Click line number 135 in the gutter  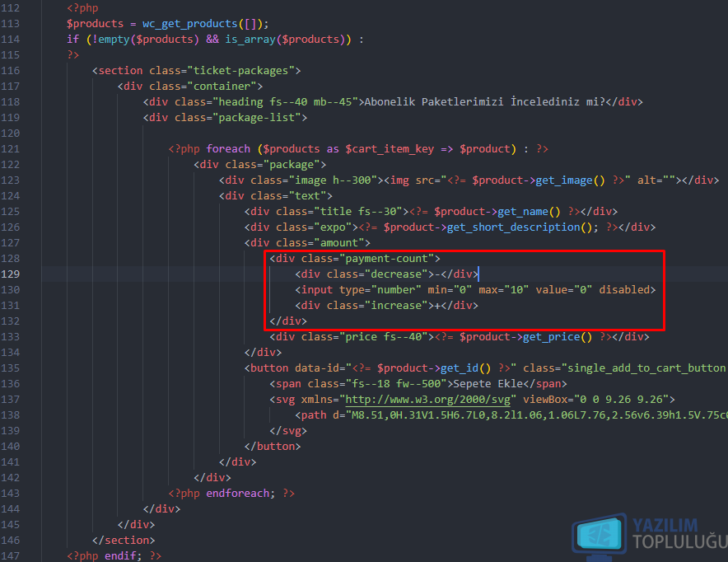[x=10, y=368]
